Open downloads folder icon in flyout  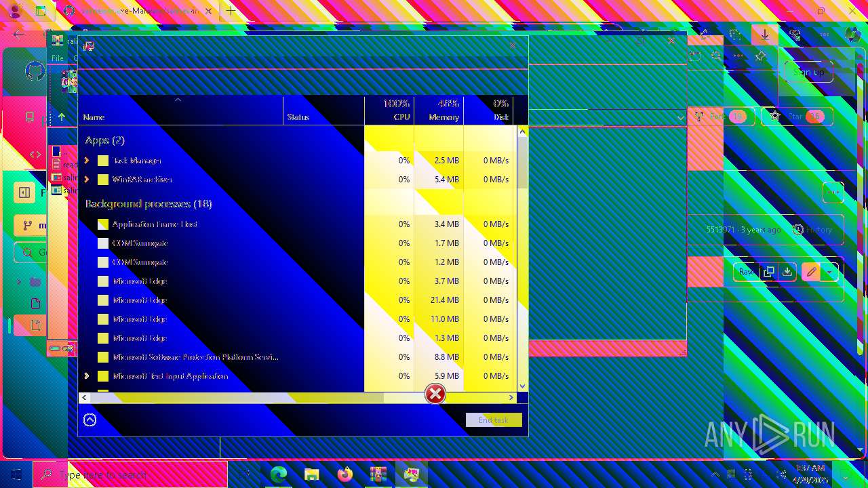pos(694,56)
